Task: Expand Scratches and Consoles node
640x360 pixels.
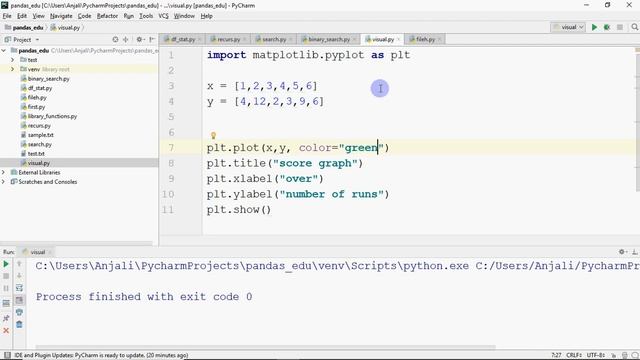Action: pyautogui.click(x=4, y=182)
